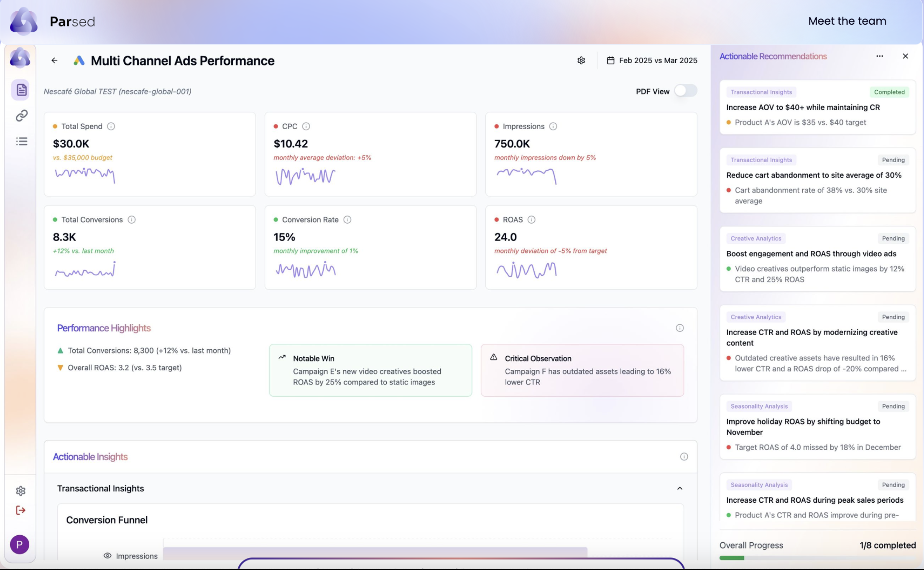Open Feb 2025 vs Mar 2025 date picker

coord(652,61)
